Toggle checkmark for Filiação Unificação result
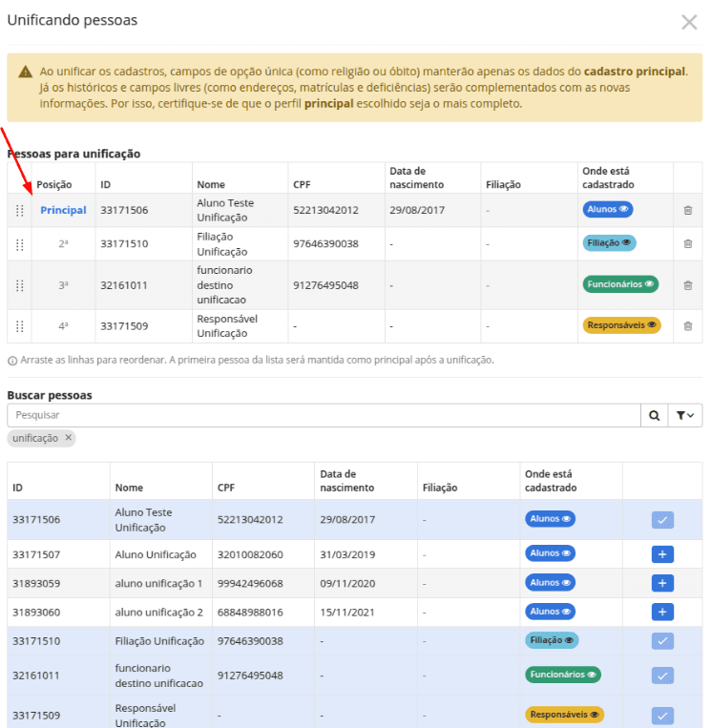 click(x=662, y=641)
